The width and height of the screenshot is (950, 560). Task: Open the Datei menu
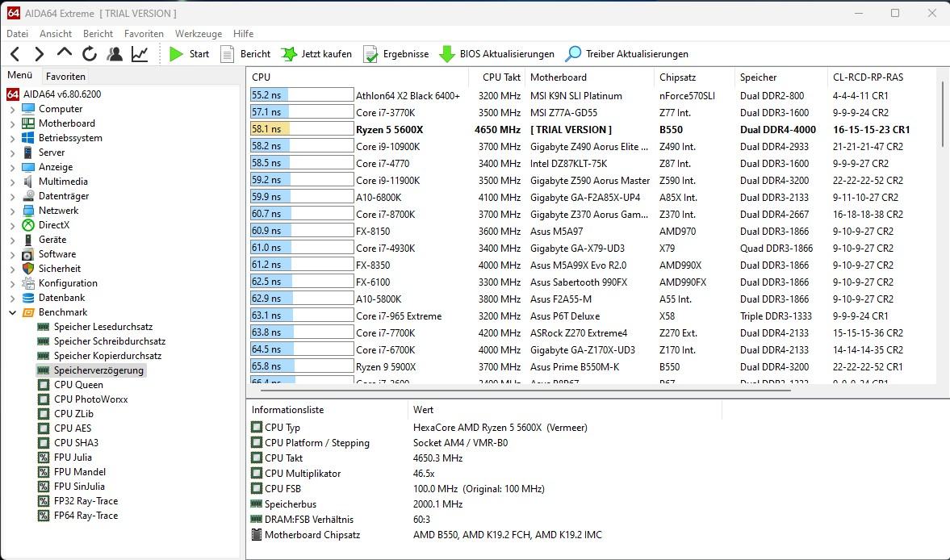17,34
